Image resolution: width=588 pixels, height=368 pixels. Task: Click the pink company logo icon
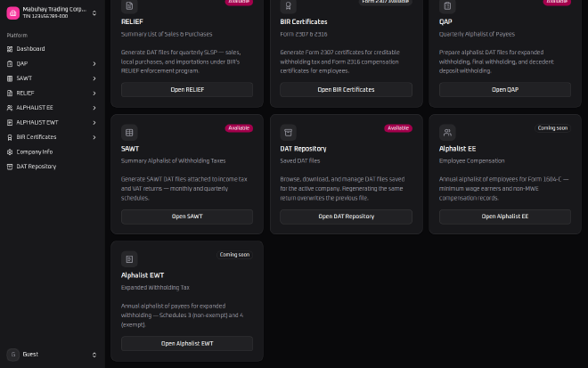point(13,13)
